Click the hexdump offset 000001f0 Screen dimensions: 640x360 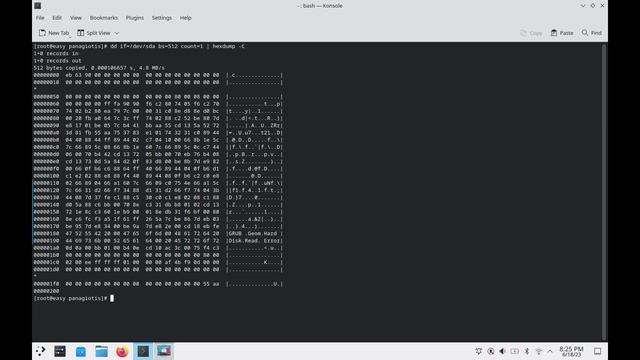(x=46, y=284)
